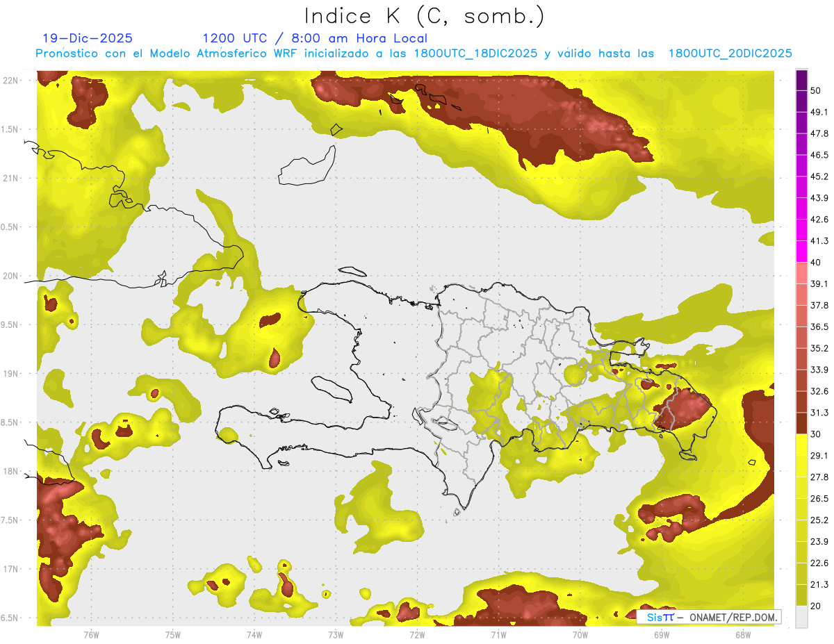
Task: Select the 75W longitude label
Action: (172, 635)
